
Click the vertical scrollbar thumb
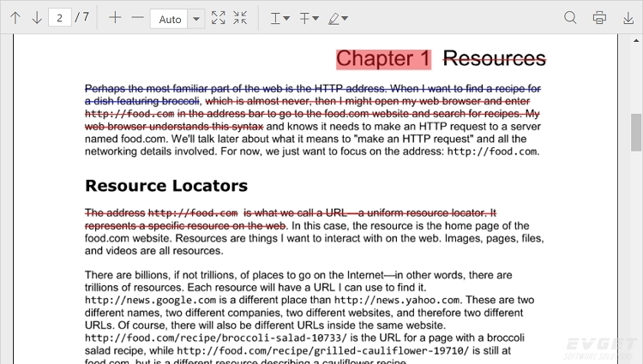636,133
